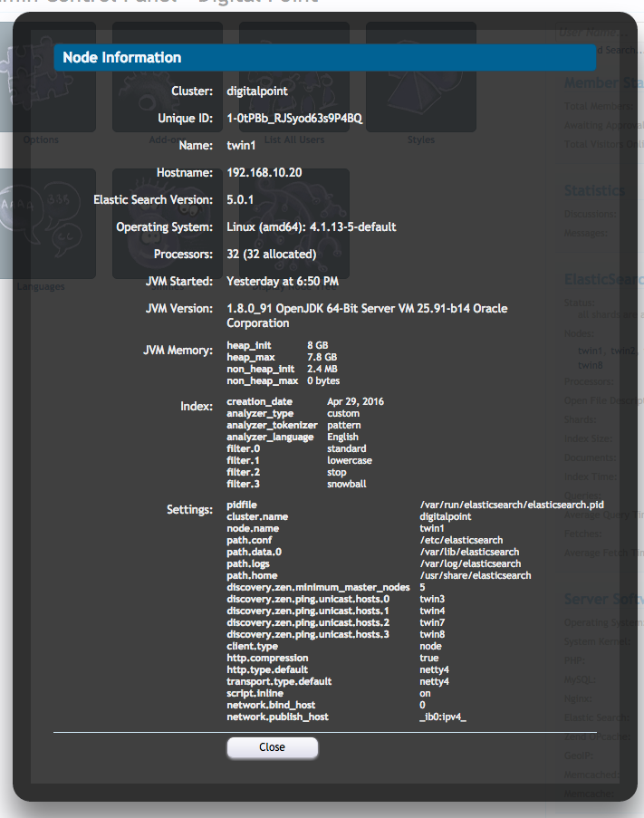Select path.logs value /var/log/elasticsearch

tap(470, 564)
